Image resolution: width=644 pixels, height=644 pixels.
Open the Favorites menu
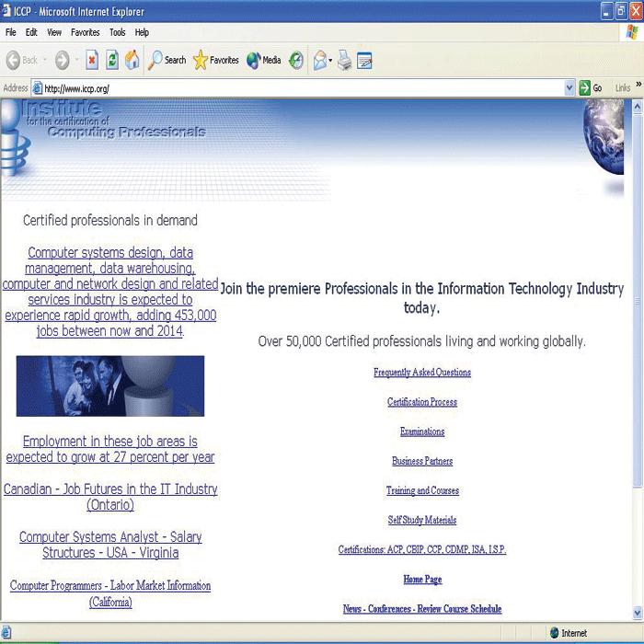(x=85, y=32)
